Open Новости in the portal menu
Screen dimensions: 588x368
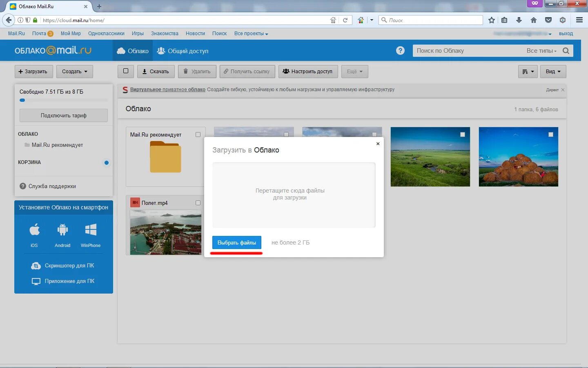tap(195, 34)
